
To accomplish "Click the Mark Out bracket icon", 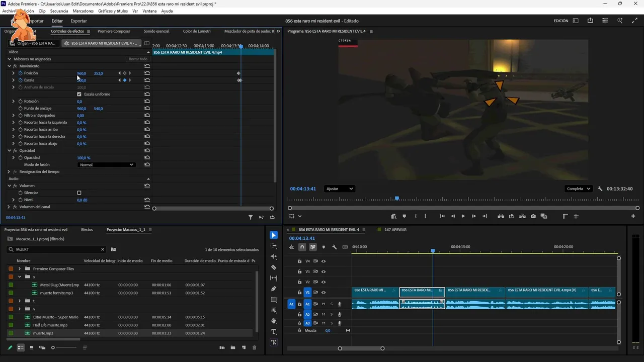I will click(x=425, y=216).
